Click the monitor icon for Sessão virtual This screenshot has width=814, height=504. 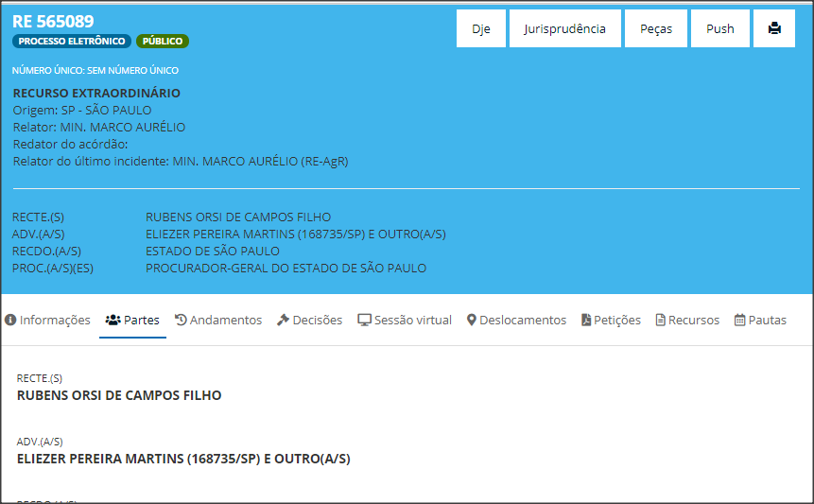(364, 321)
